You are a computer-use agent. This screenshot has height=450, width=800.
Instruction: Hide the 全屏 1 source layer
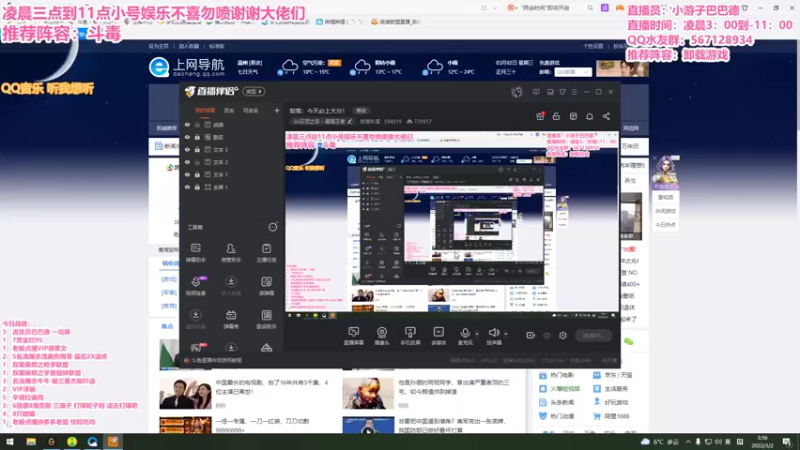pyautogui.click(x=187, y=187)
